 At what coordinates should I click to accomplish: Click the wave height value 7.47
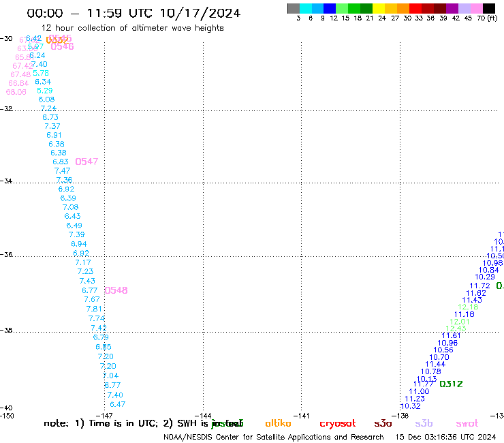click(63, 171)
